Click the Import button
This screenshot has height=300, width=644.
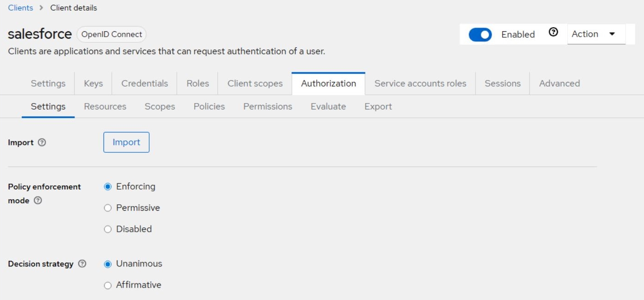click(126, 142)
